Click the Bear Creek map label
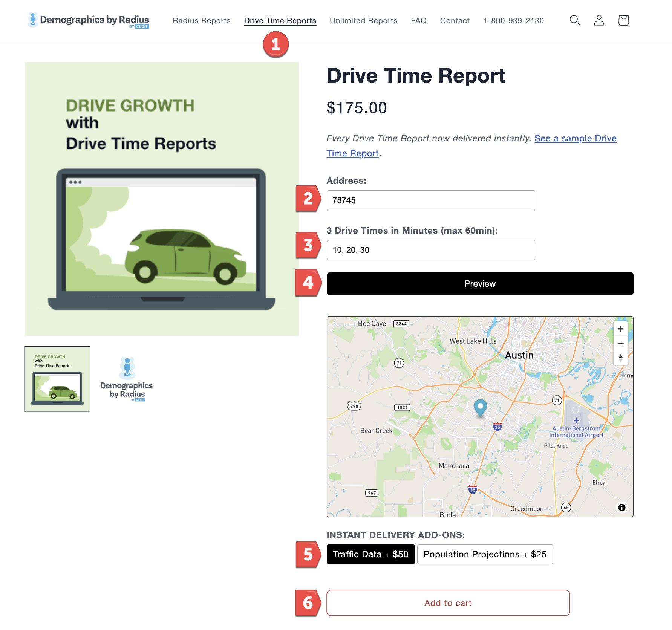Screen dimensions: 672x630 376,431
